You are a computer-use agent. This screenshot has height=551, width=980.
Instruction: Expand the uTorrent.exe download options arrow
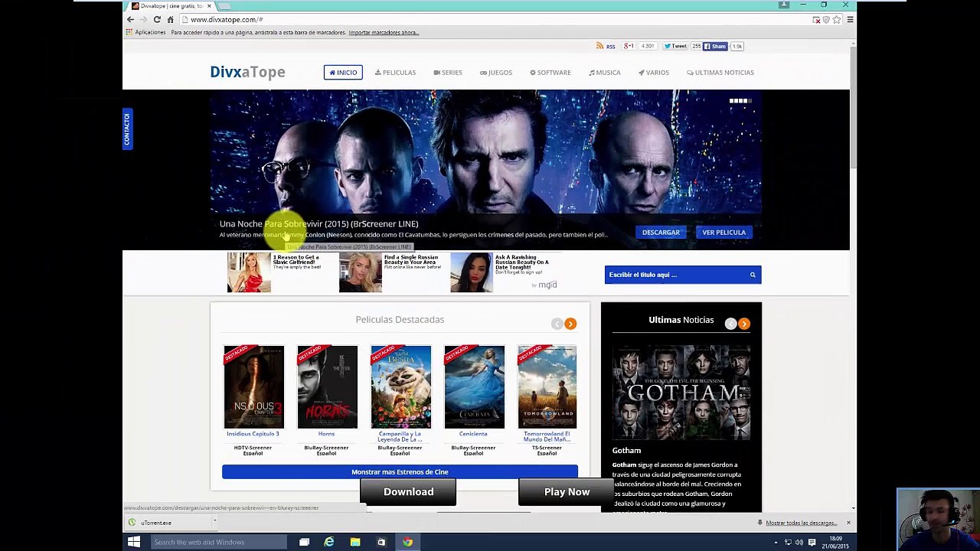click(x=214, y=522)
